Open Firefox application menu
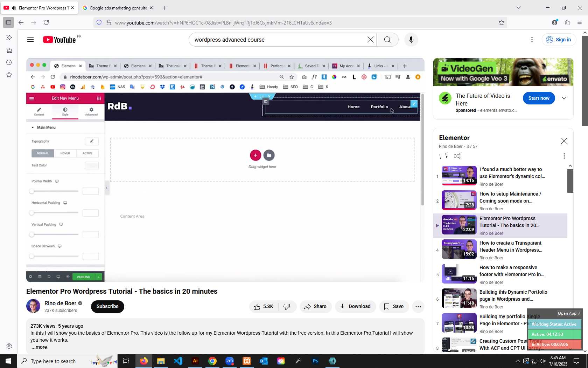 tap(579, 22)
